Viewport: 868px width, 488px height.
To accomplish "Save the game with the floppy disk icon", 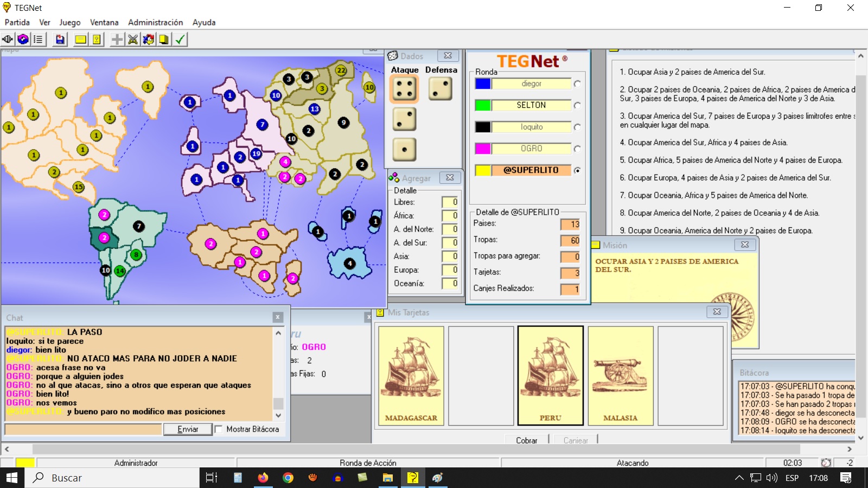I will 60,39.
